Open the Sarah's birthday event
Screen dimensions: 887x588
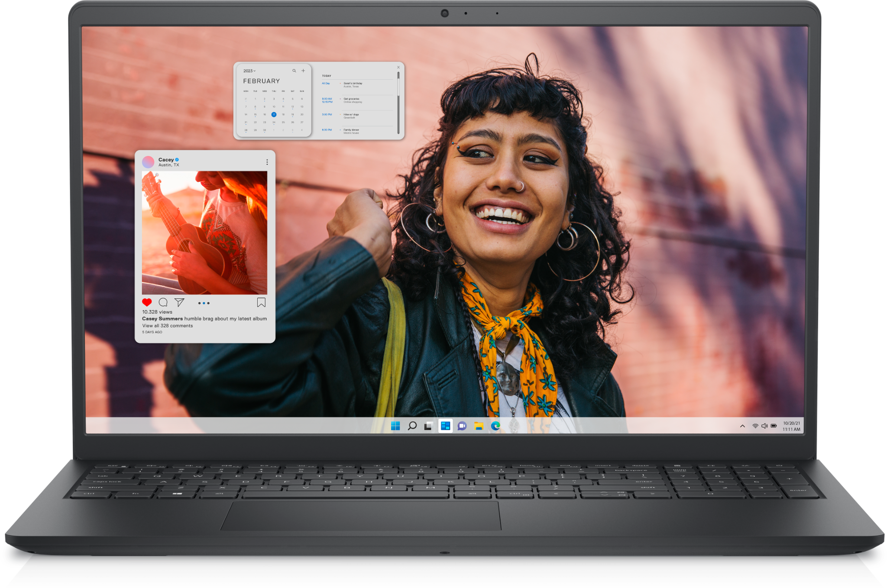[x=353, y=84]
